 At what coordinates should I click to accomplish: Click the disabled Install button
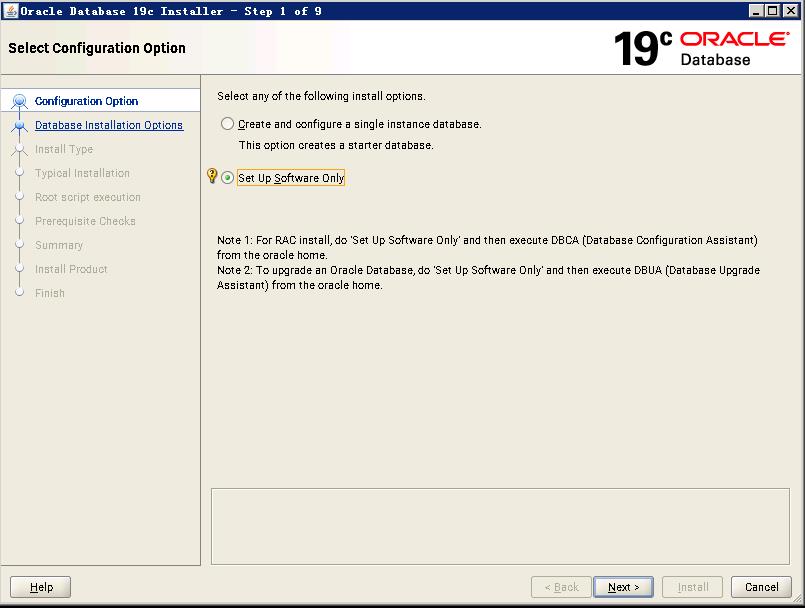(x=693, y=587)
